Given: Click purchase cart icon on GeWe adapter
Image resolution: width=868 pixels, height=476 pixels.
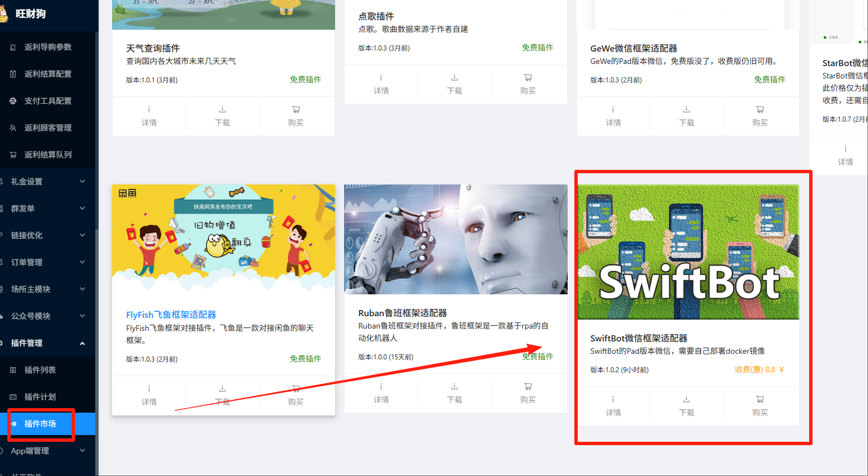Looking at the screenshot, I should tap(760, 110).
